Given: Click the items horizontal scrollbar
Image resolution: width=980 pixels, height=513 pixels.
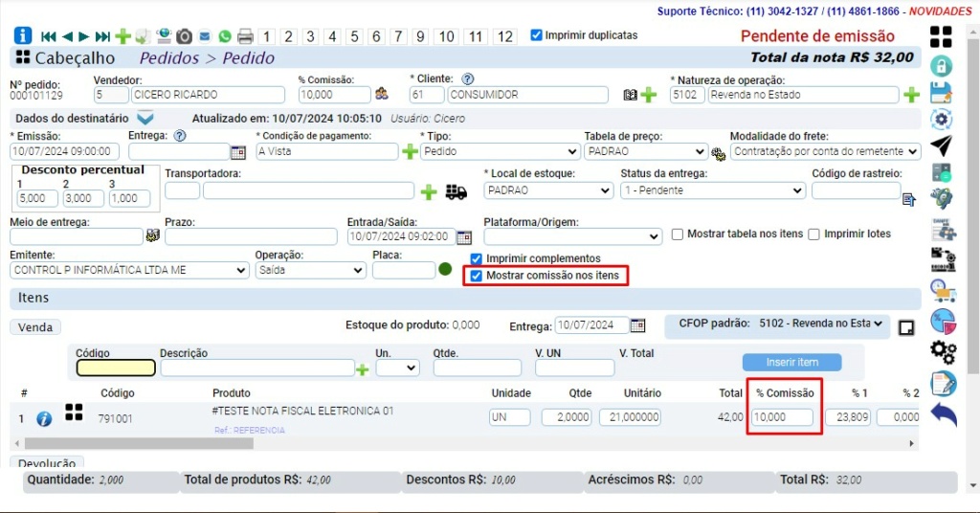Looking at the screenshot, I should [x=139, y=444].
